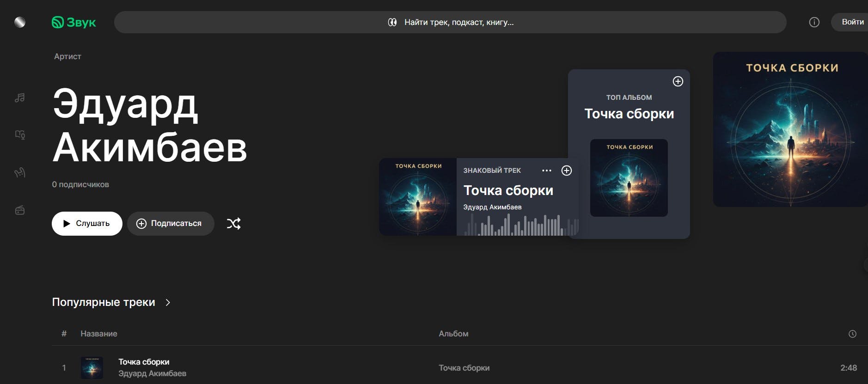Screen dimensions: 868x384
Task: Click the Войти button
Action: [850, 22]
